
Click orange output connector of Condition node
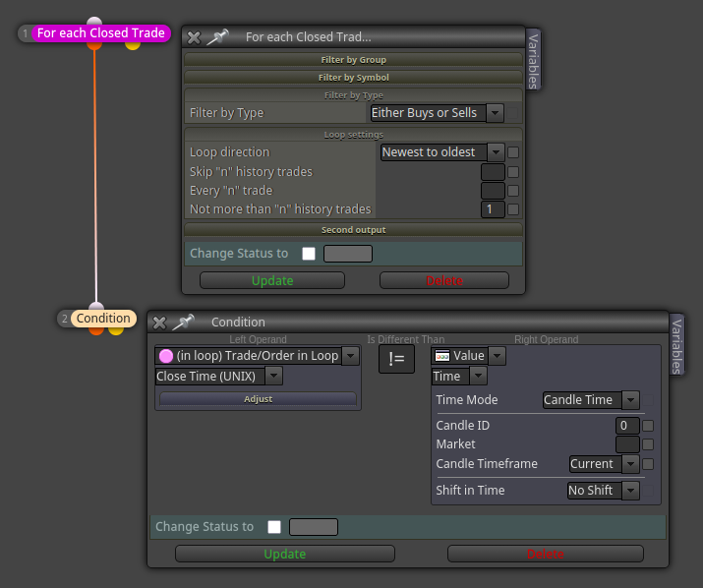click(96, 330)
